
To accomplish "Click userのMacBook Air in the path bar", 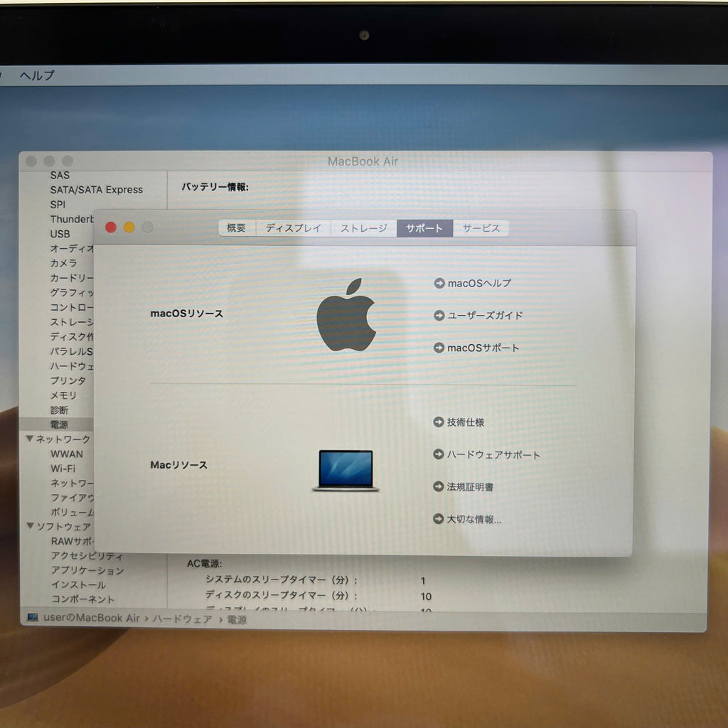I will point(92,618).
